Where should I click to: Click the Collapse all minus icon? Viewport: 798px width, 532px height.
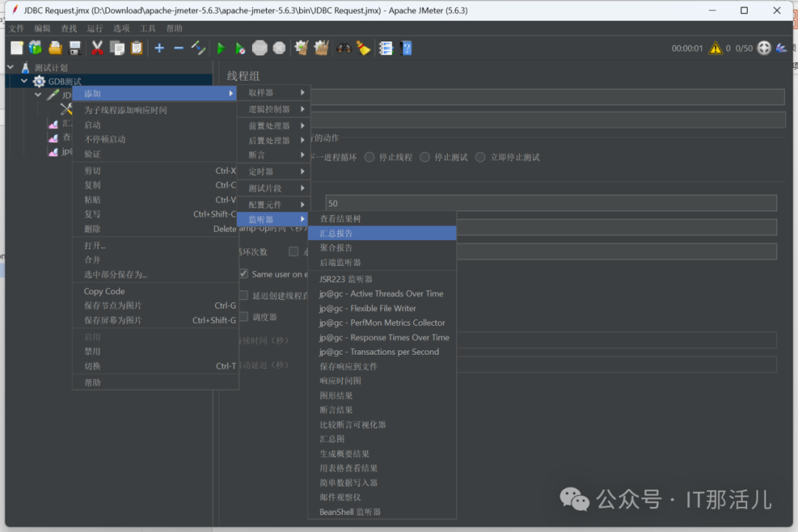pos(179,48)
